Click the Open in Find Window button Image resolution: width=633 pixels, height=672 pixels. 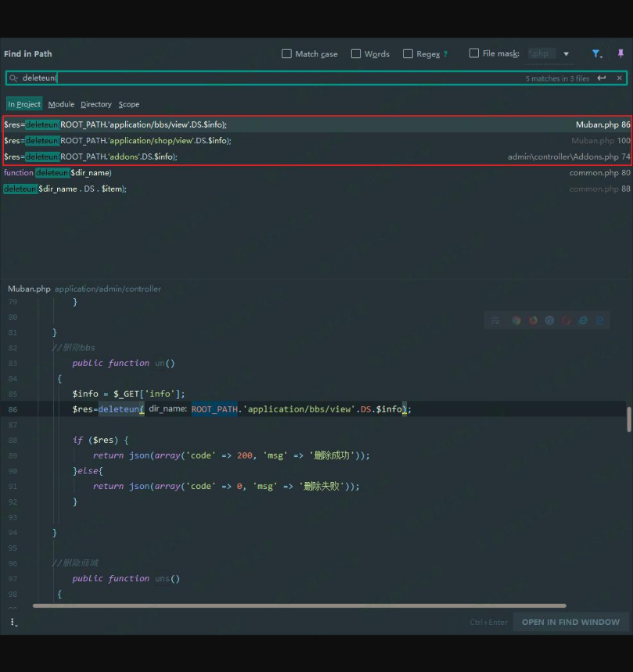pos(570,622)
